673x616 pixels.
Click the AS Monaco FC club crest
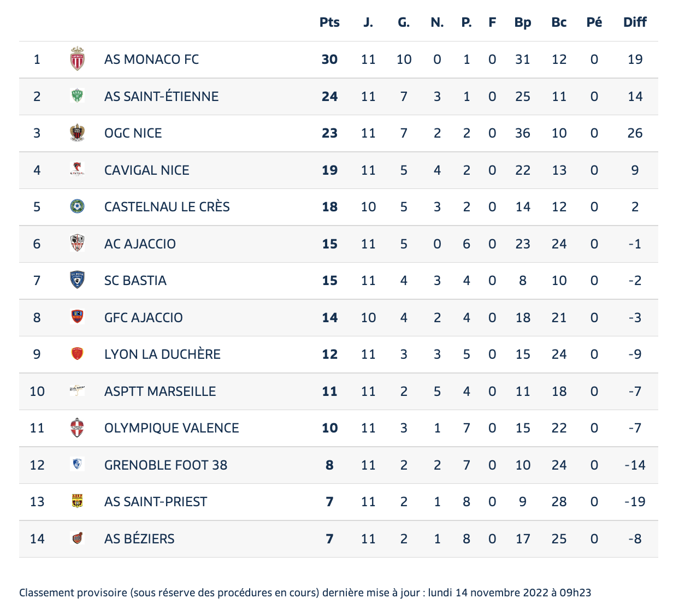(78, 59)
